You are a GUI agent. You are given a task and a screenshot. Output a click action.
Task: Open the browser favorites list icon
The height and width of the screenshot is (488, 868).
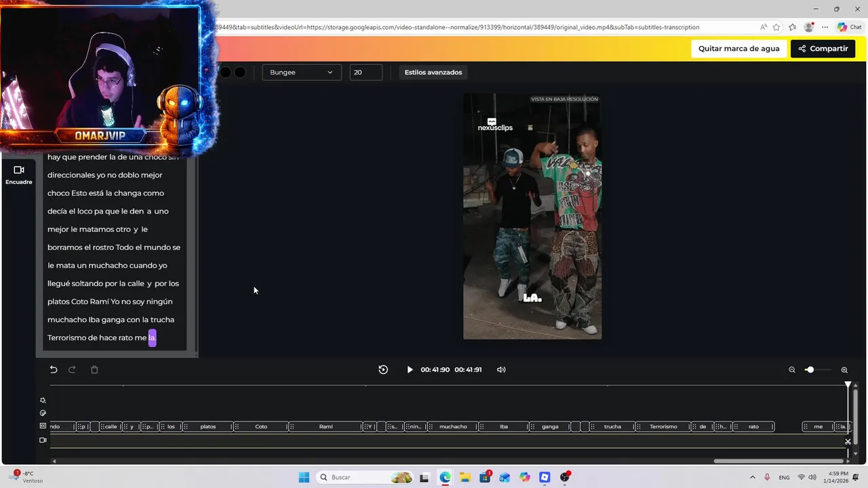(792, 27)
